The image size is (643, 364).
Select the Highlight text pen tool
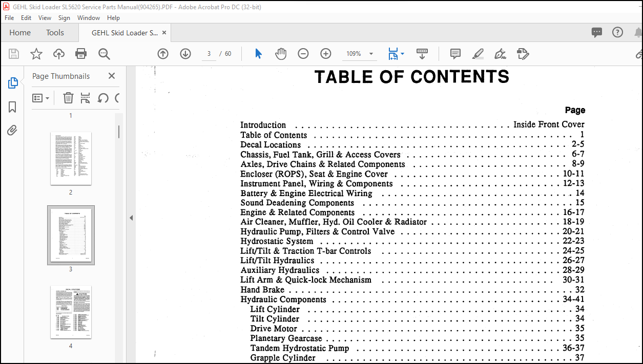(x=478, y=54)
